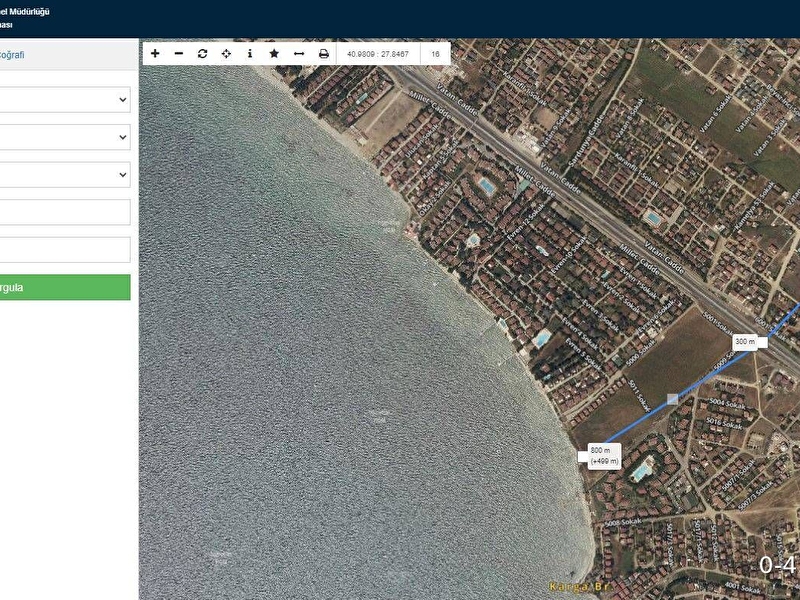Click the Evren 4 Sokak street label
This screenshot has width=800, height=600.
pyautogui.click(x=580, y=332)
